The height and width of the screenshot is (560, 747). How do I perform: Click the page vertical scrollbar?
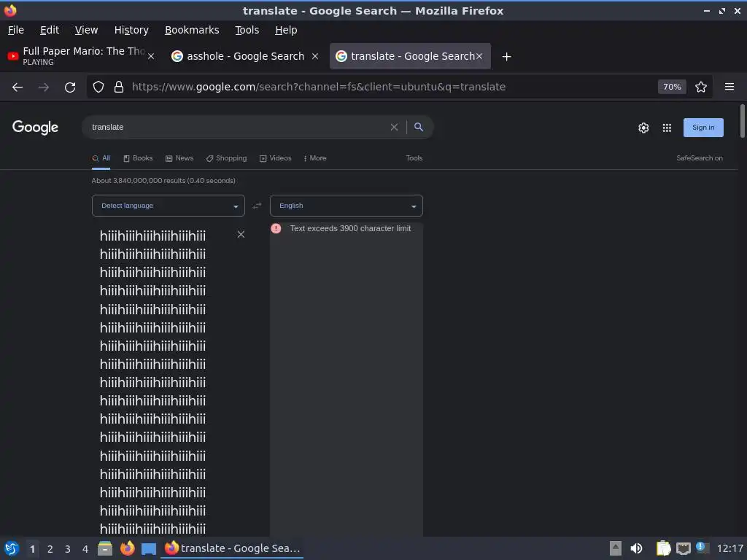(x=742, y=121)
